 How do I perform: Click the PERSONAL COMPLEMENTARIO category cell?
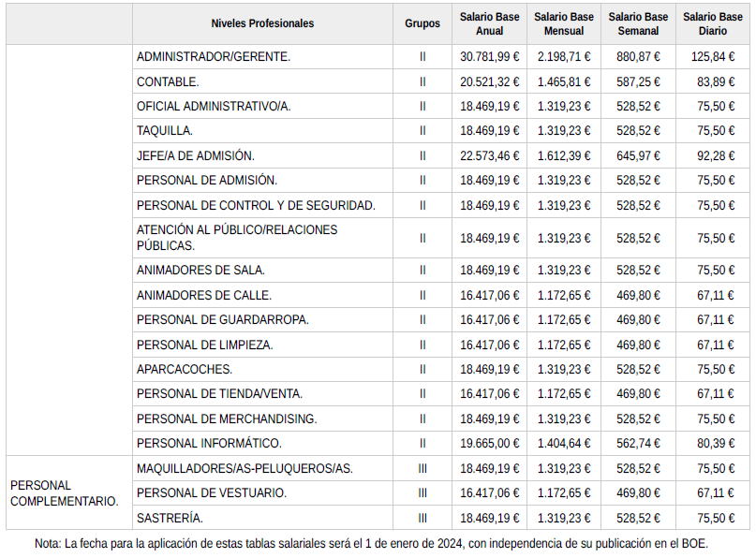(65, 492)
